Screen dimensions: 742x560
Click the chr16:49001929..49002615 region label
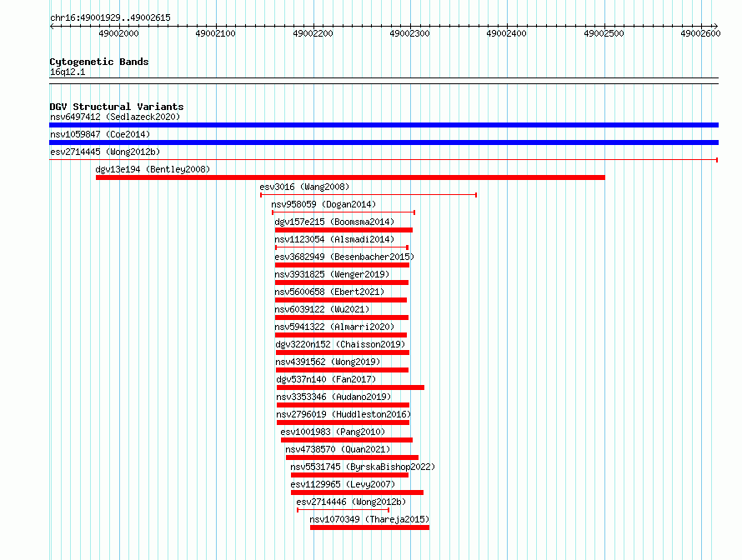point(110,17)
